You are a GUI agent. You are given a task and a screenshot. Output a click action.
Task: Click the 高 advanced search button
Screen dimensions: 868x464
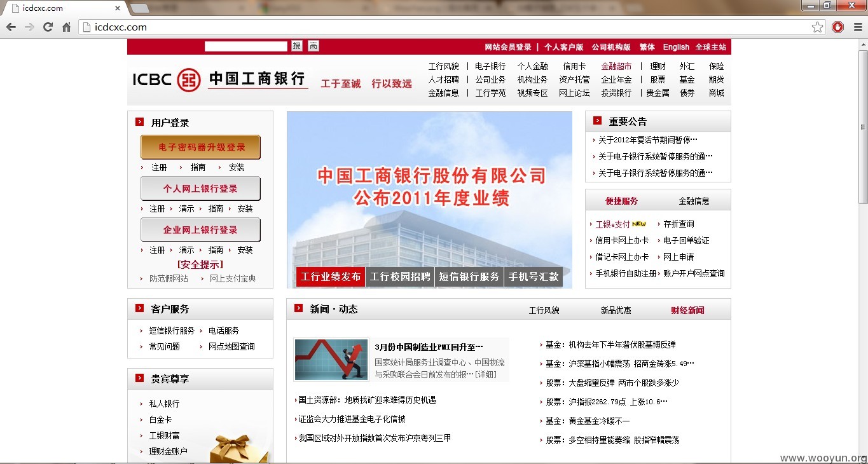[x=313, y=46]
